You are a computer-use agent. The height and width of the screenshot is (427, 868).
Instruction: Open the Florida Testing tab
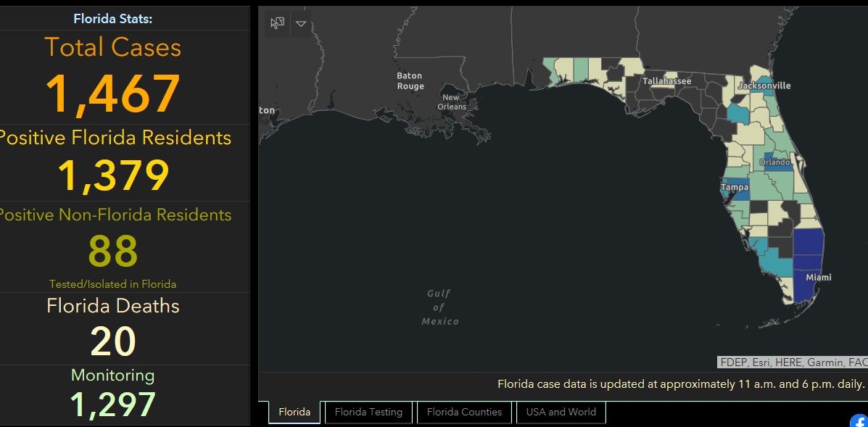click(368, 412)
